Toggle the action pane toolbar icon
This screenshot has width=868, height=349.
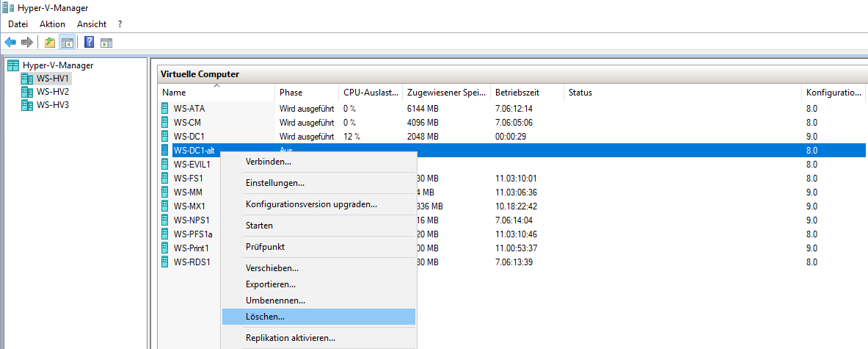tap(107, 42)
